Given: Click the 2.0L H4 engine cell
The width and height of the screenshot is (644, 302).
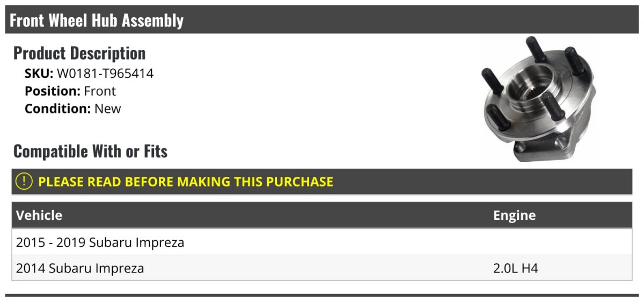Looking at the screenshot, I should pos(515,268).
